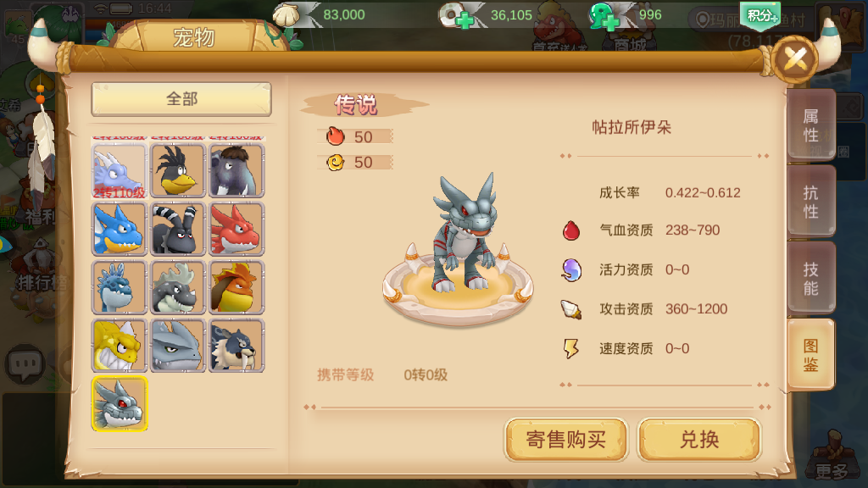Select the yellow grinning monster portrait
Screen dimensions: 868x488
[x=120, y=346]
